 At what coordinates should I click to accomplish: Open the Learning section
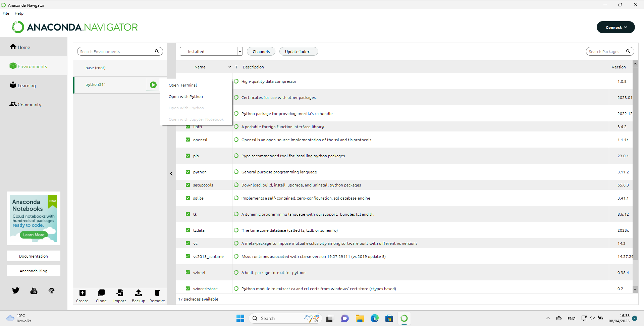click(23, 85)
